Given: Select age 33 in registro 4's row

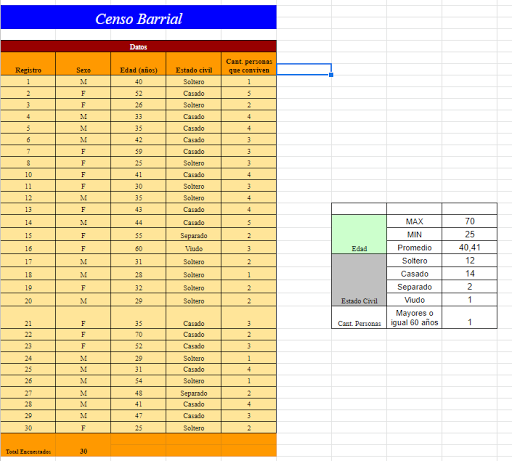Looking at the screenshot, I should point(138,116).
